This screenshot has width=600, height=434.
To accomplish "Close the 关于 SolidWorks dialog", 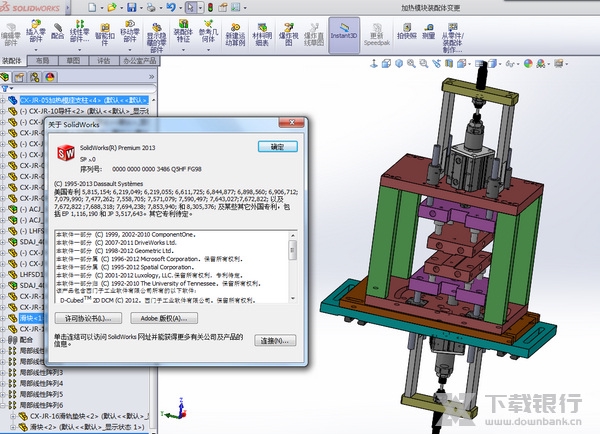I will pyautogui.click(x=292, y=122).
